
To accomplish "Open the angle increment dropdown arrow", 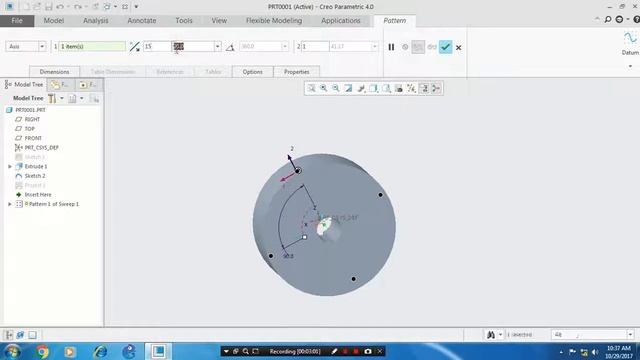I will point(217,47).
